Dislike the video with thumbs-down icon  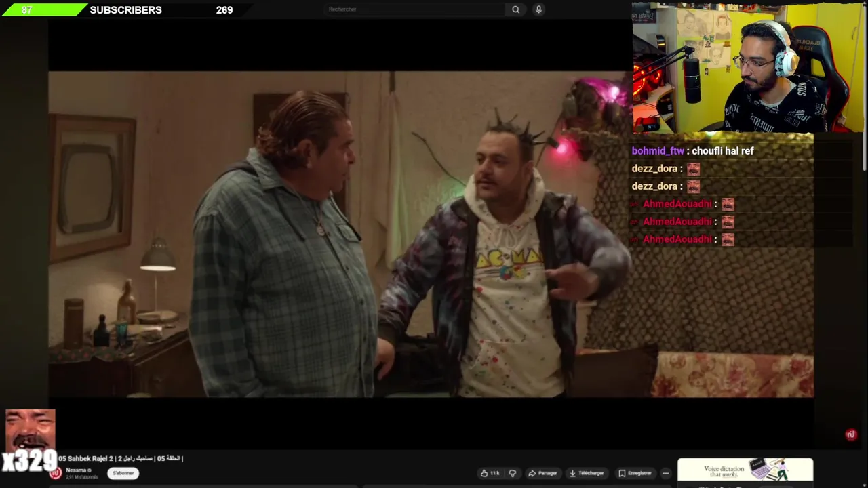click(513, 473)
